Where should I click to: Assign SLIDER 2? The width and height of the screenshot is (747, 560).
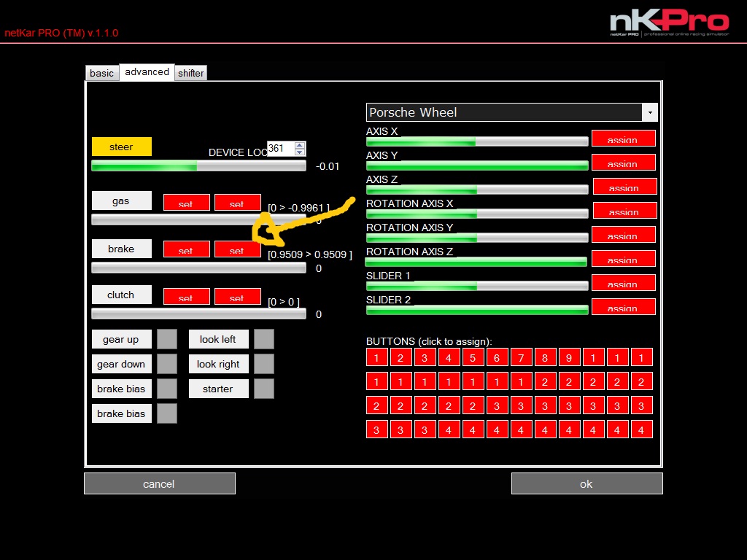[624, 307]
